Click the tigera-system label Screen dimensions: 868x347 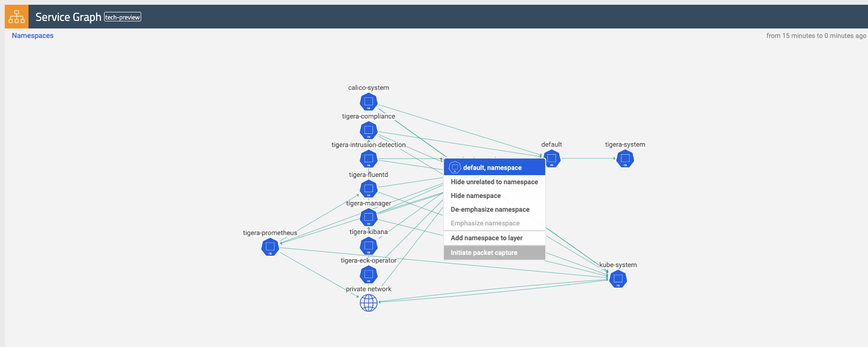click(625, 144)
